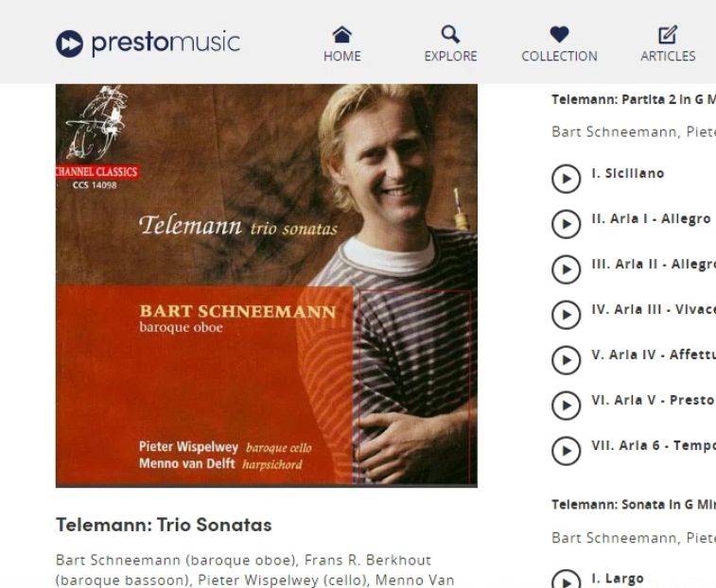
Task: Click the I. Siciliano track title
Action: pyautogui.click(x=628, y=174)
